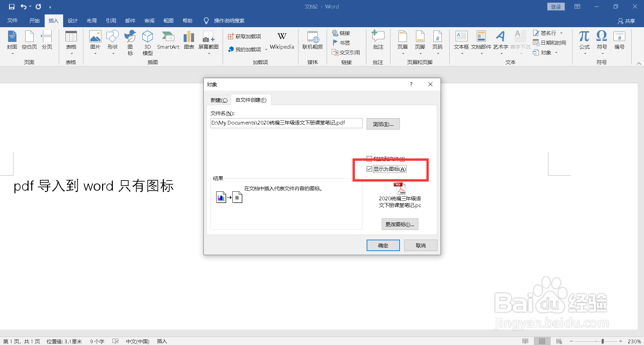The height and width of the screenshot is (345, 644).
Task: Click the Save icon in title bar
Action: (x=12, y=7)
